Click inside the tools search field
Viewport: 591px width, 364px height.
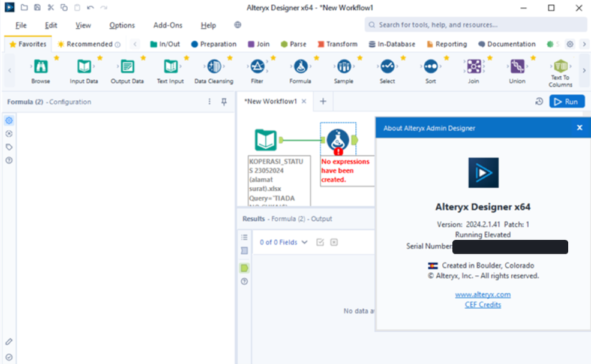pos(474,25)
